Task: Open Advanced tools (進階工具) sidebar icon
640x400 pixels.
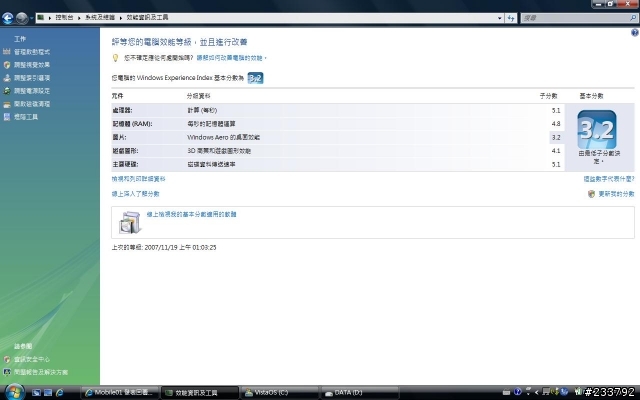Action: coord(7,117)
